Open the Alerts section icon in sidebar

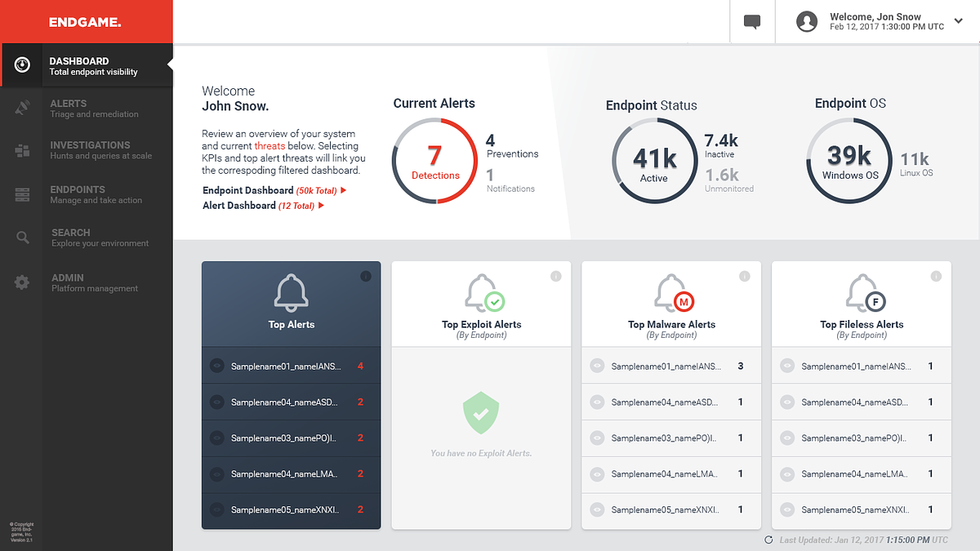tap(23, 108)
